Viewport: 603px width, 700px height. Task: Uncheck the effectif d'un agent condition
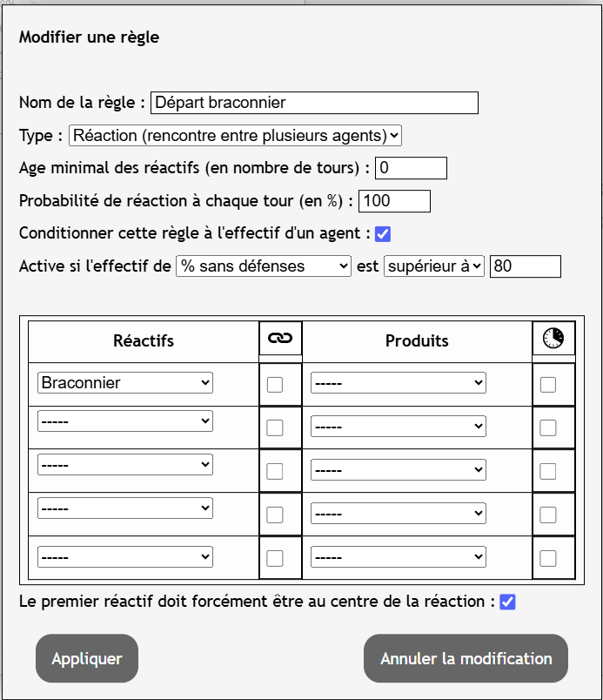pos(383,234)
